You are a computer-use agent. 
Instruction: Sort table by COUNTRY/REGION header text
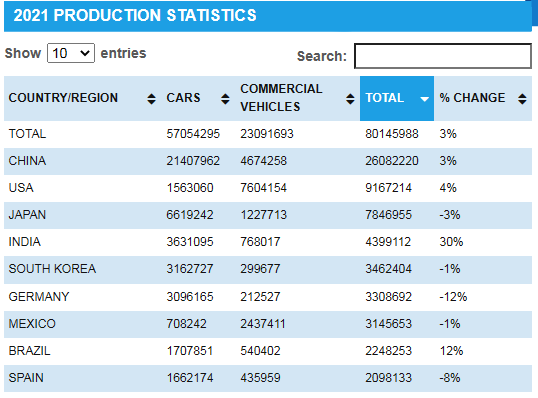(x=63, y=98)
